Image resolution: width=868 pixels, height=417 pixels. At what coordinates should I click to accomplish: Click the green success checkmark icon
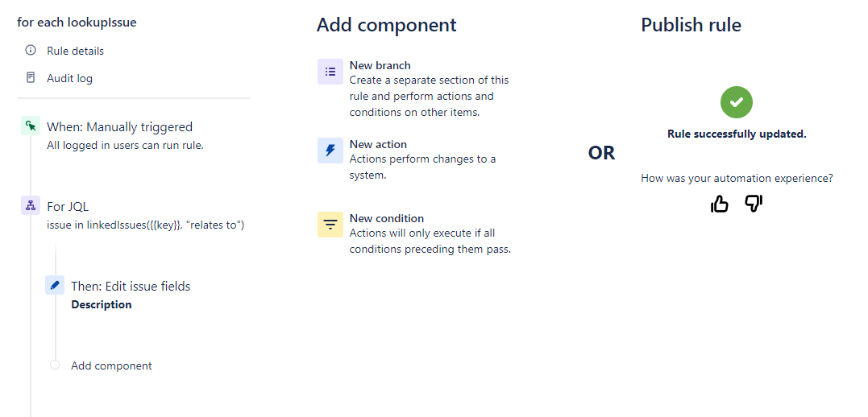[737, 102]
